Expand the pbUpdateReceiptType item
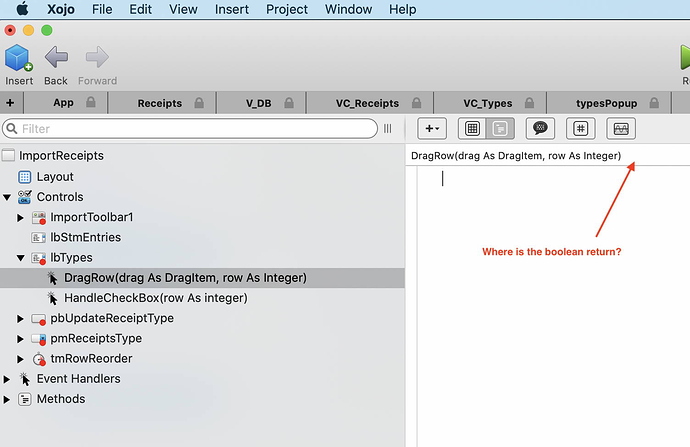 click(20, 319)
